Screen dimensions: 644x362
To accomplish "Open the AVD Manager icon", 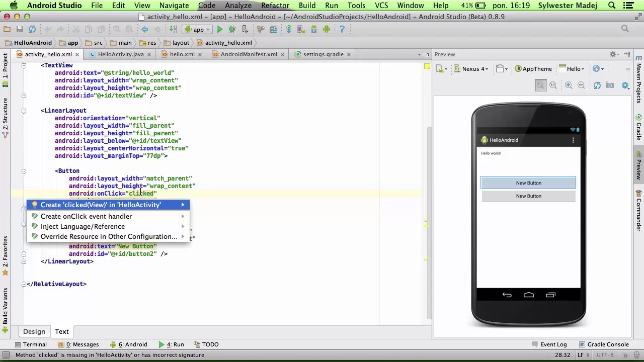I will tap(301, 29).
